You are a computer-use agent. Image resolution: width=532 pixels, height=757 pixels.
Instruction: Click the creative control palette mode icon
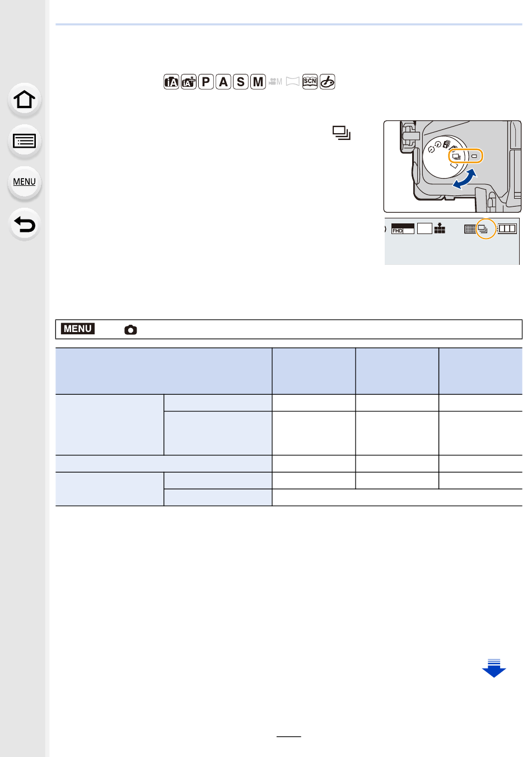328,82
